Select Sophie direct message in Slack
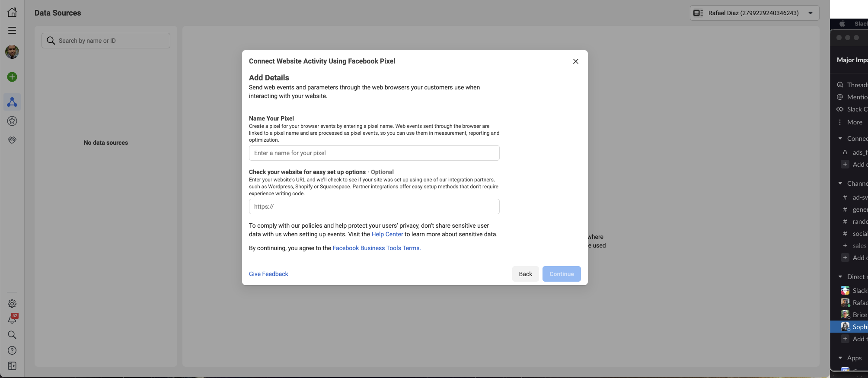The height and width of the screenshot is (378, 868). tap(849, 327)
